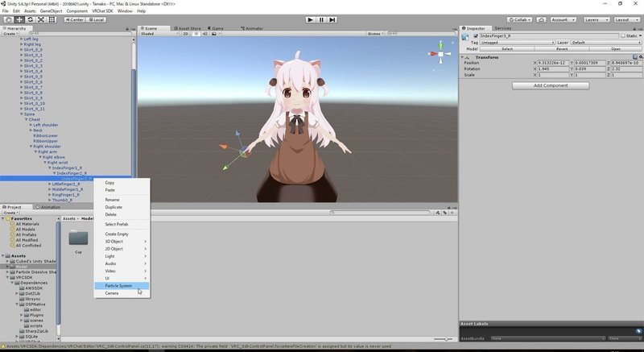Click the Model Open button

pos(615,49)
